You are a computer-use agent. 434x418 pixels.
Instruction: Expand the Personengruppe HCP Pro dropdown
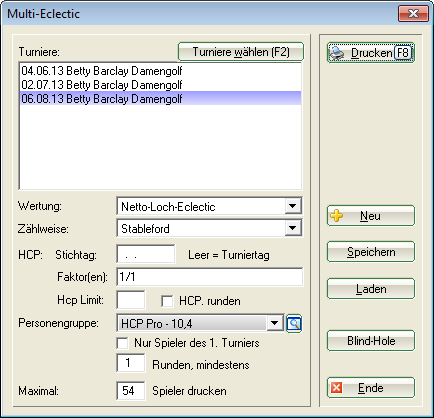[274, 323]
